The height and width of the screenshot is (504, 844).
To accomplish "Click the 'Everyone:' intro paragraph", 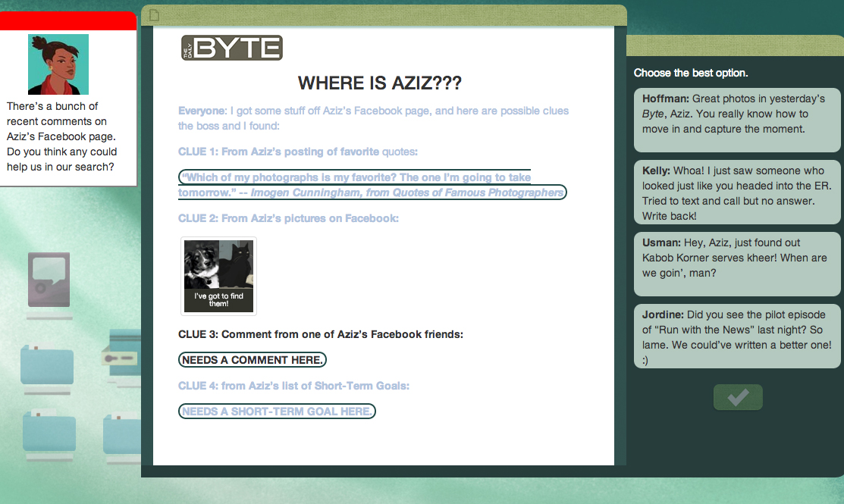I will pyautogui.click(x=374, y=118).
